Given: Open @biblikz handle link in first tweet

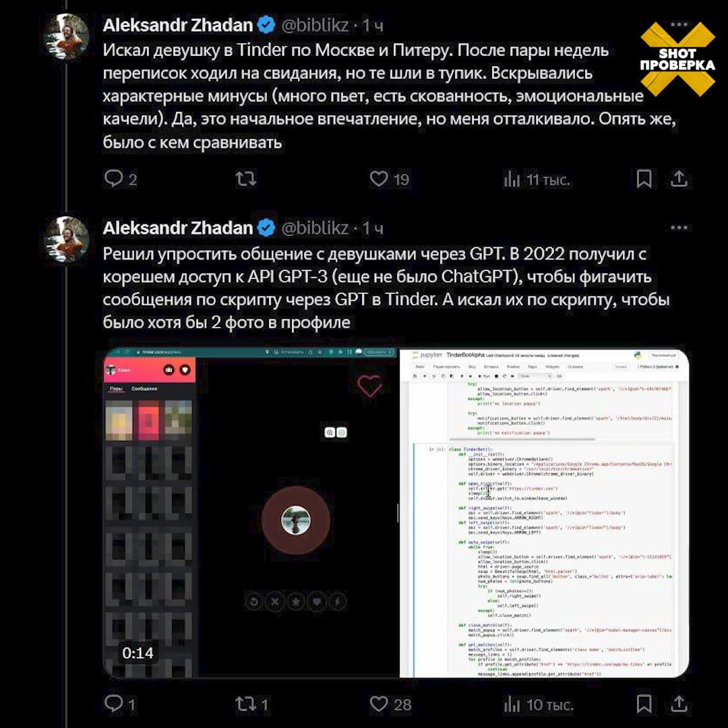Looking at the screenshot, I should point(315,25).
